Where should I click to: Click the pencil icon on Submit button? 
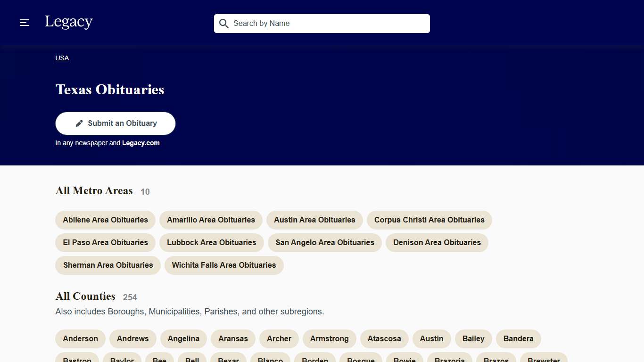pos(79,123)
